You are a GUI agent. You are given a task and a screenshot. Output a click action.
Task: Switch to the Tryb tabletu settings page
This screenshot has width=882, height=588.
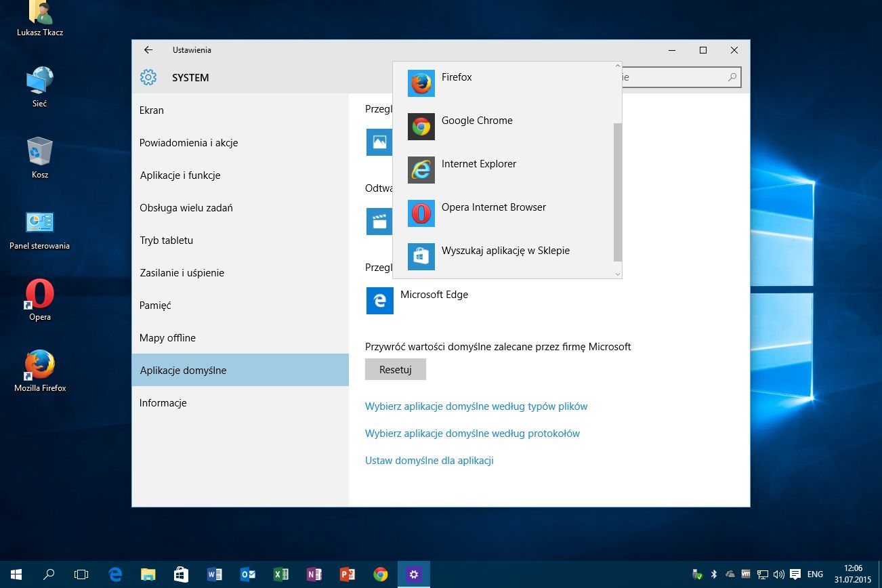tap(167, 240)
